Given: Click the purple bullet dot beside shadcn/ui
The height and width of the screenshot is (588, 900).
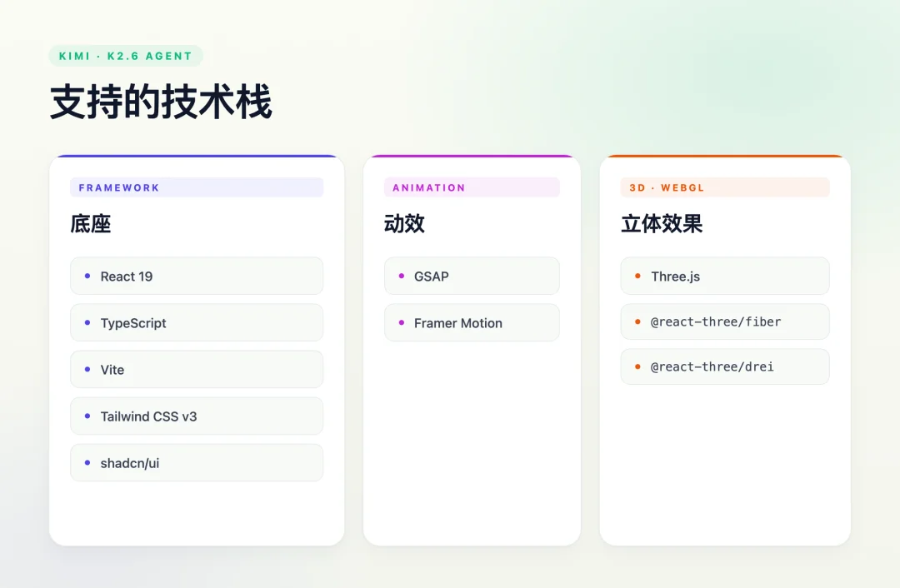Looking at the screenshot, I should (89, 462).
